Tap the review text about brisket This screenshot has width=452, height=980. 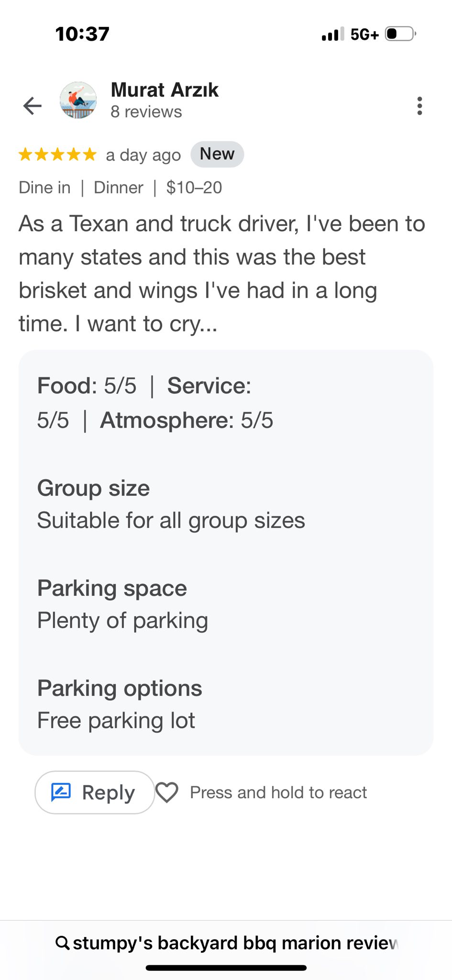tap(222, 274)
